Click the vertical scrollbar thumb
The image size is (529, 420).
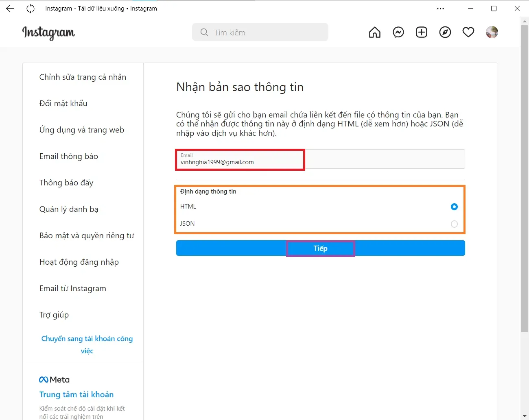525,179
